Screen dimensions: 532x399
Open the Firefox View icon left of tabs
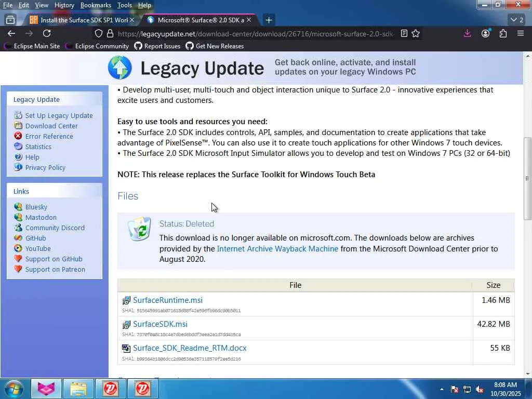click(10, 20)
